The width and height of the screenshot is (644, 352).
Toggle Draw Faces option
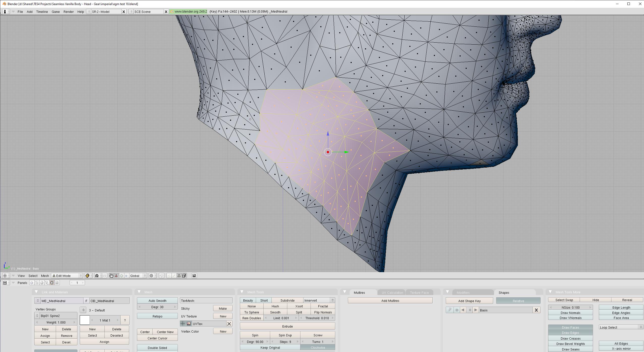(570, 327)
